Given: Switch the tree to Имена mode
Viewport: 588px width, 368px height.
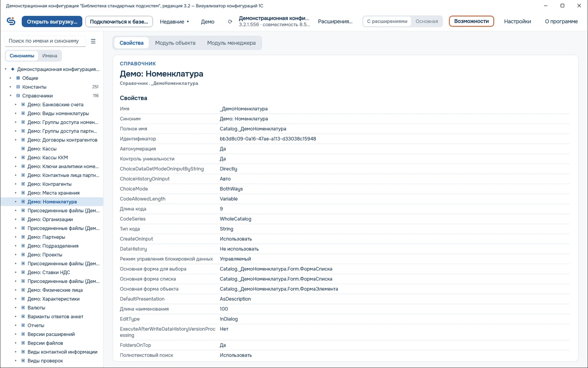Looking at the screenshot, I should click(x=50, y=56).
